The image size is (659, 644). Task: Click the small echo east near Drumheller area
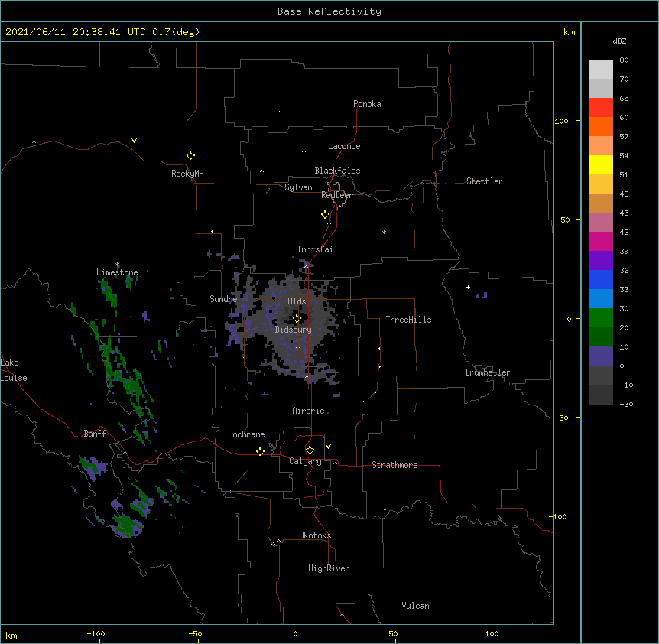482,295
